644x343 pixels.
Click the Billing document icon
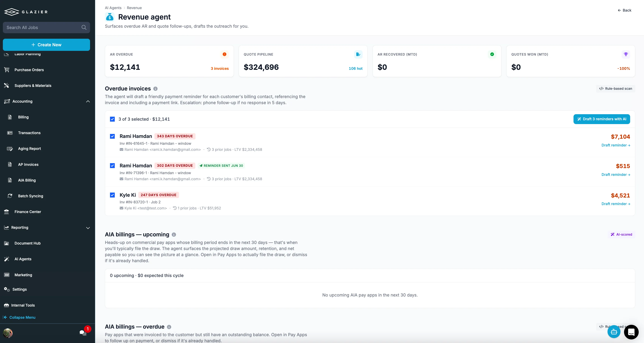pos(10,117)
